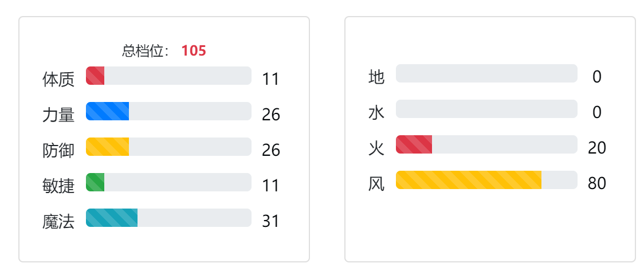
Task: Select the red 105 total value
Action: click(x=194, y=51)
